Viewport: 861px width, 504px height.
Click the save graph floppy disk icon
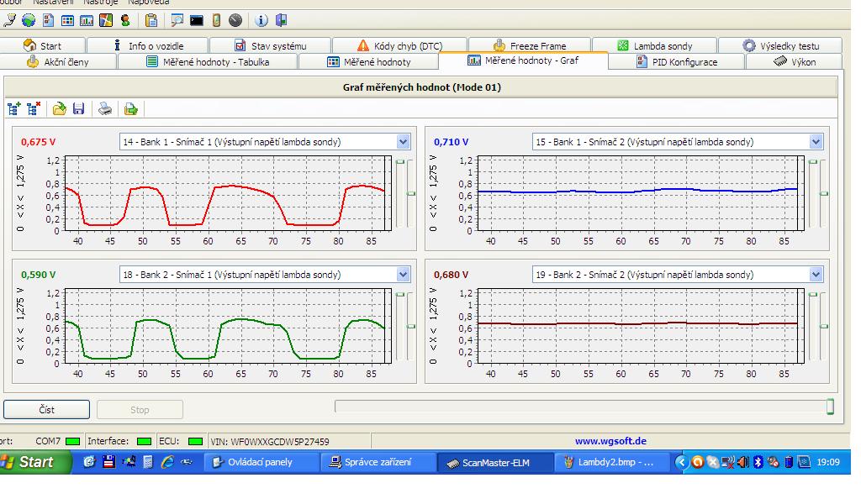point(79,108)
